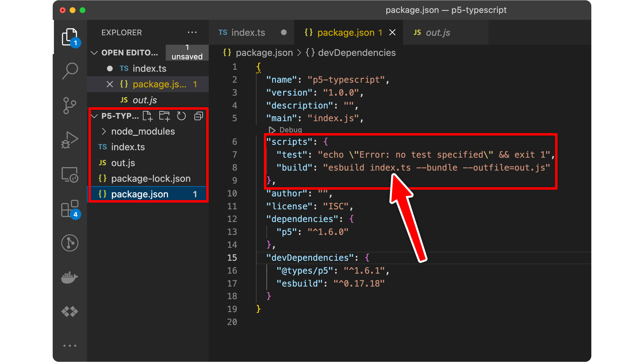Screen dimensions: 644x362
Task: Create a new file in project
Action: pyautogui.click(x=148, y=116)
